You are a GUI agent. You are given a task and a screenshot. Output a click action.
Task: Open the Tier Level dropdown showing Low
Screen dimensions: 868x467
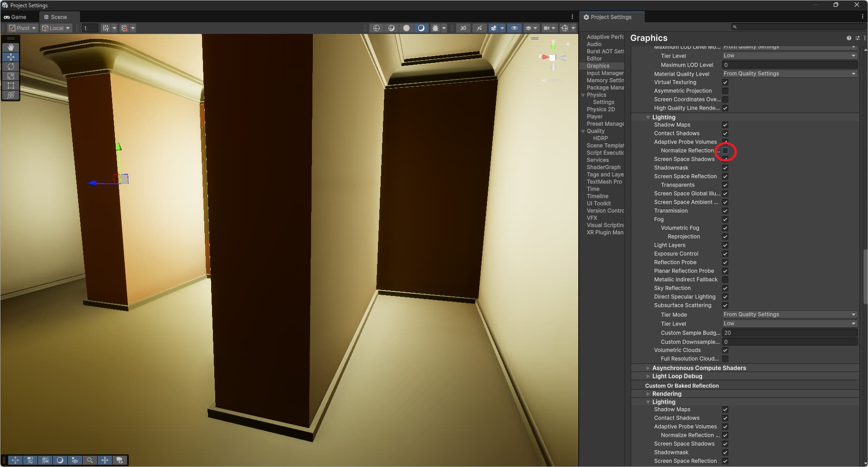(x=788, y=55)
